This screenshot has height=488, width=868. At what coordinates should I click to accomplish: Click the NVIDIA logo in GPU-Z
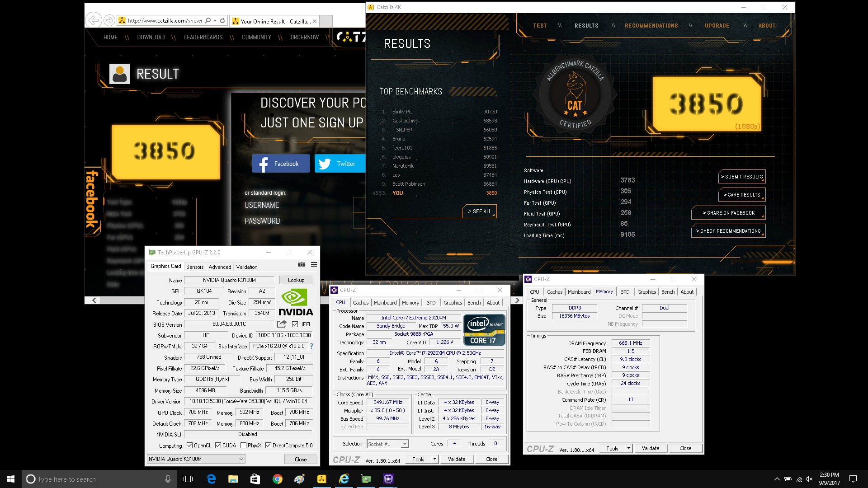click(x=296, y=302)
